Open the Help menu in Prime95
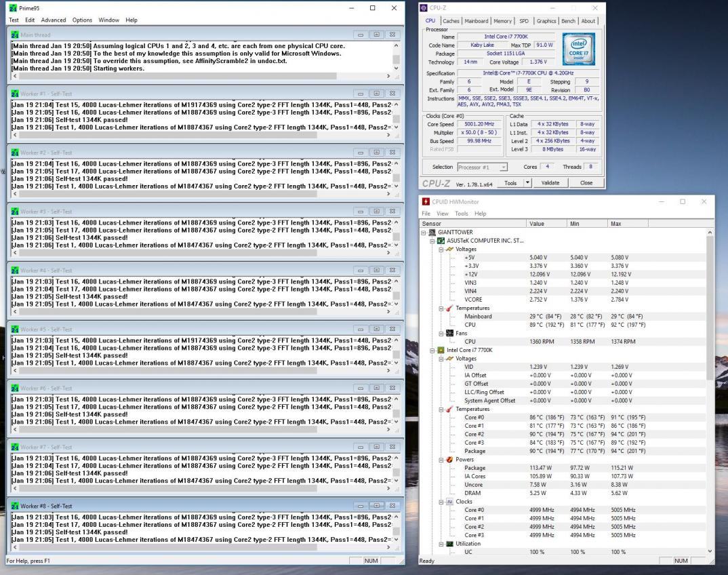 pos(132,20)
